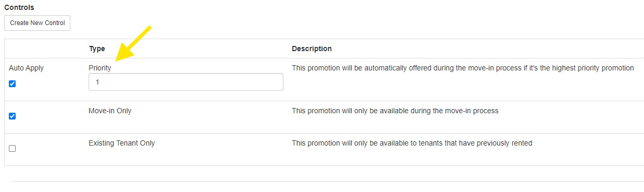Click the Auto Apply label text

[x=27, y=68]
